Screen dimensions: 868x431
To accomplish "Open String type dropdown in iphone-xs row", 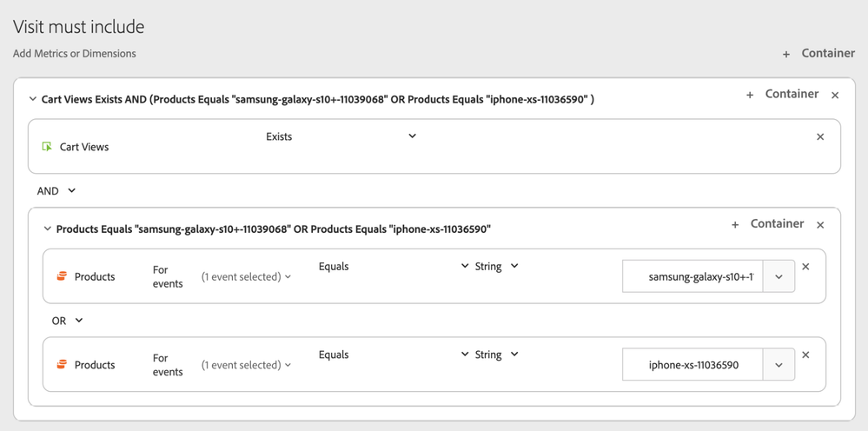I will [x=496, y=355].
